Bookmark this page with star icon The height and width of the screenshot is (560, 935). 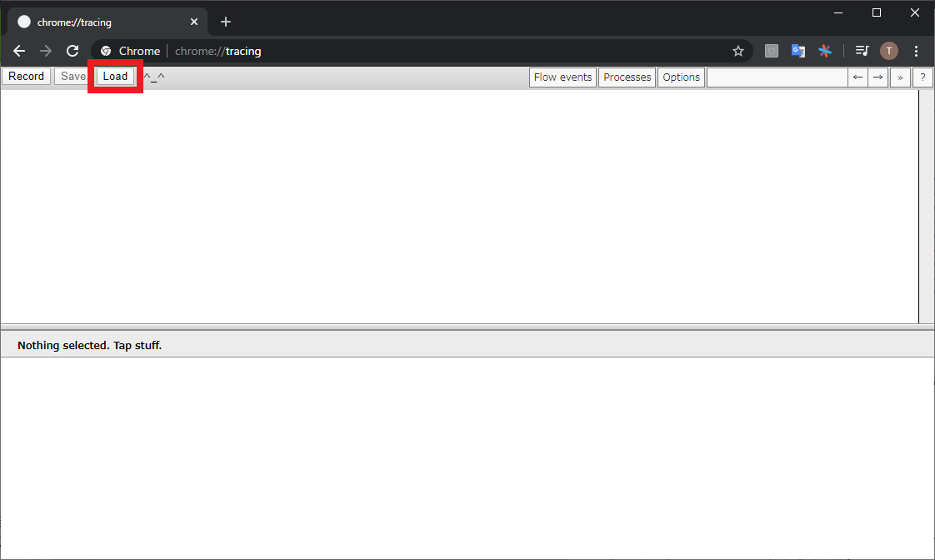tap(738, 52)
